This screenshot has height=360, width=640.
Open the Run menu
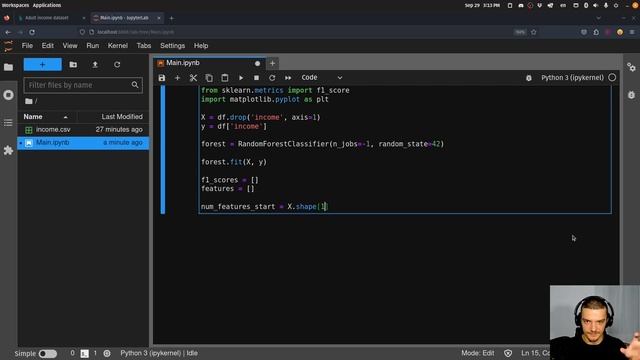93,46
